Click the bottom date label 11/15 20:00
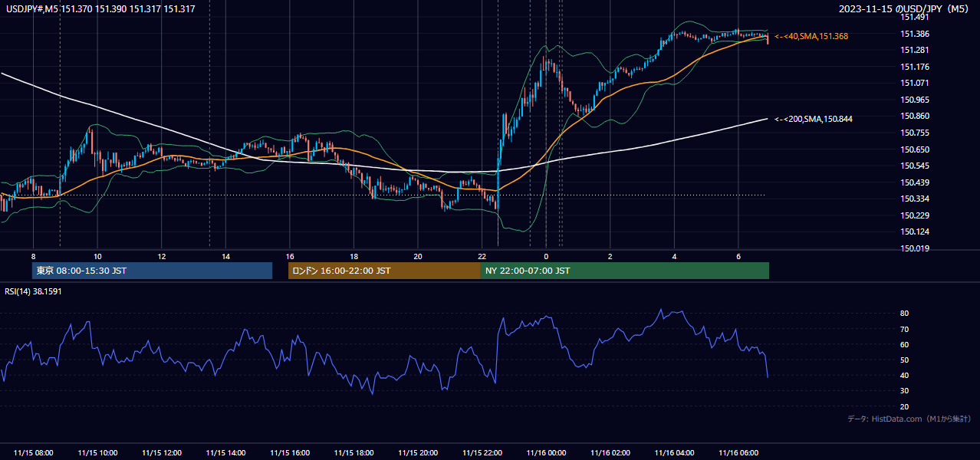Image resolution: width=980 pixels, height=460 pixels. coord(418,453)
